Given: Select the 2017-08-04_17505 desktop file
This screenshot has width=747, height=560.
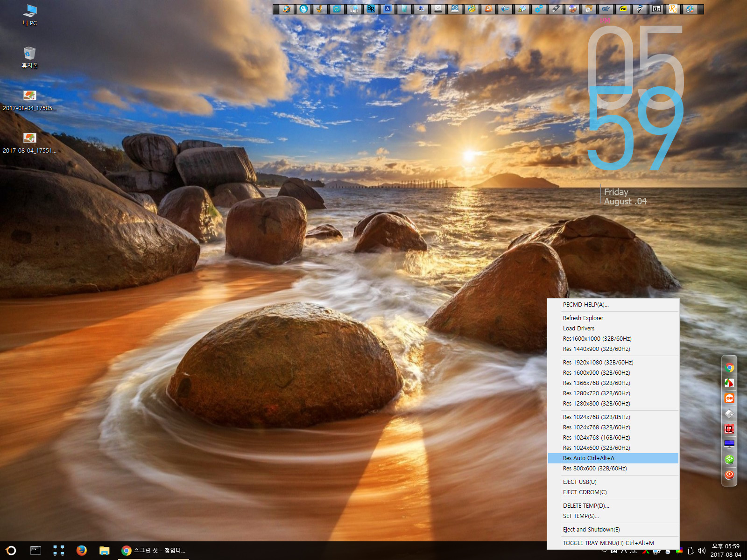Looking at the screenshot, I should point(29,100).
